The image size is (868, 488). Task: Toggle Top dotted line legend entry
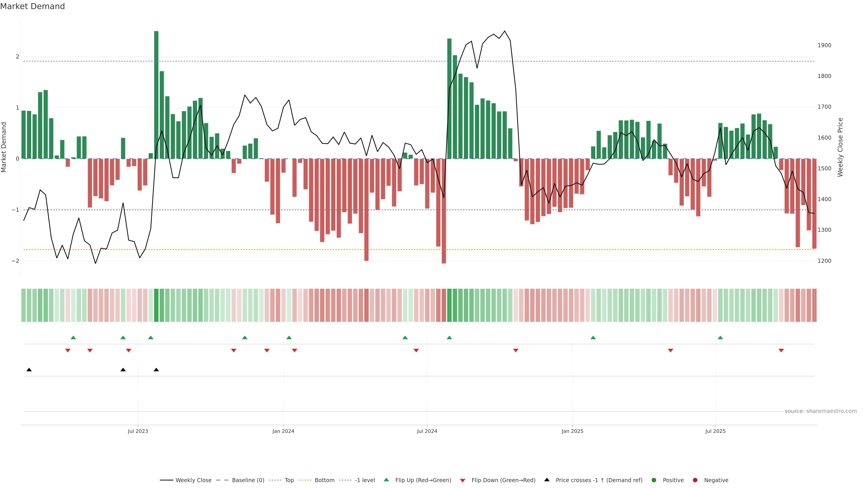tap(289, 480)
